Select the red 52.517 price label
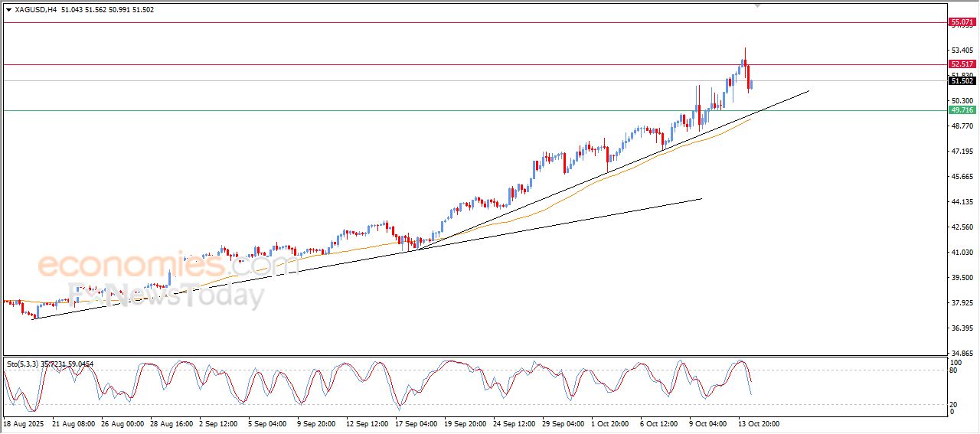Image resolution: width=980 pixels, height=434 pixels. point(962,64)
